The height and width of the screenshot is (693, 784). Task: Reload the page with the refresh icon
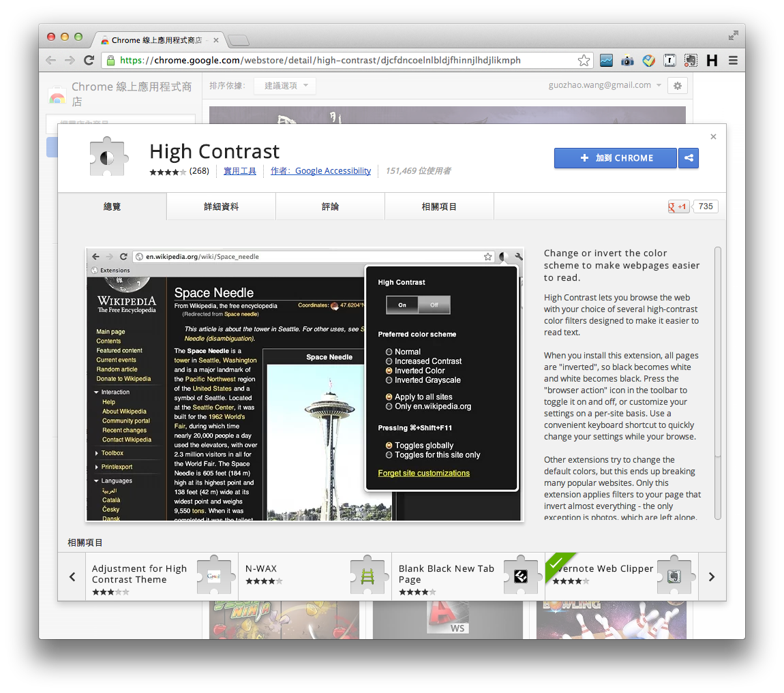click(89, 61)
